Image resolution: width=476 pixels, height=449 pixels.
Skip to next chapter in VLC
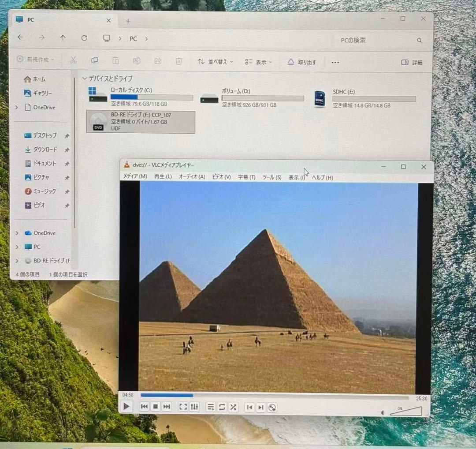click(260, 407)
